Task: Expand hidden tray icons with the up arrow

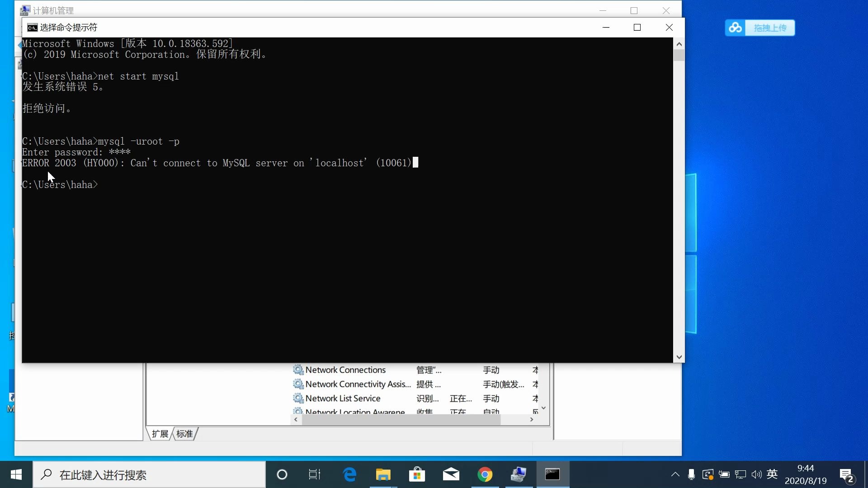Action: (675, 474)
